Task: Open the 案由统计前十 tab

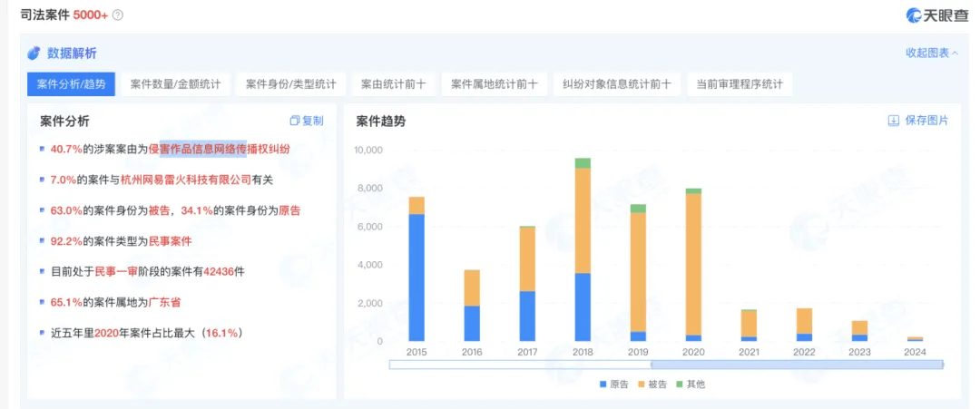Action: [393, 84]
